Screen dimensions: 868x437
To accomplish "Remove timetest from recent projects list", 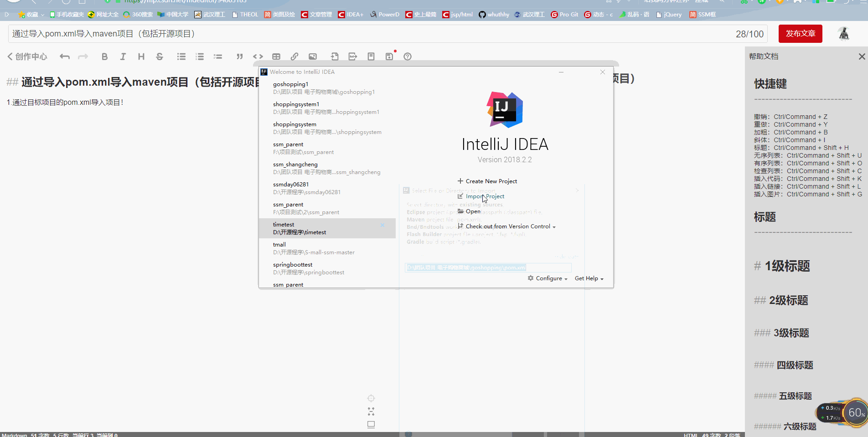I will click(x=382, y=225).
